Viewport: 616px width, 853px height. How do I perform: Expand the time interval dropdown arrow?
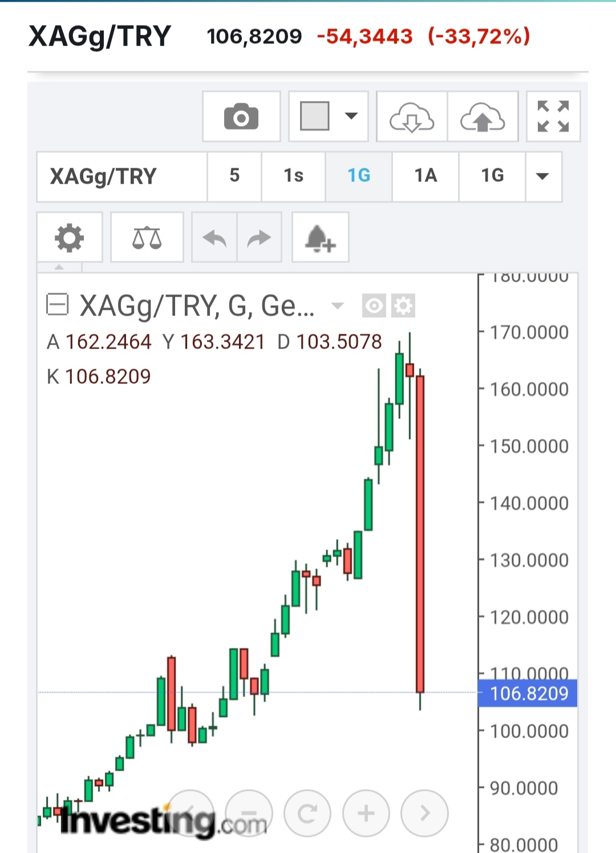tap(543, 176)
